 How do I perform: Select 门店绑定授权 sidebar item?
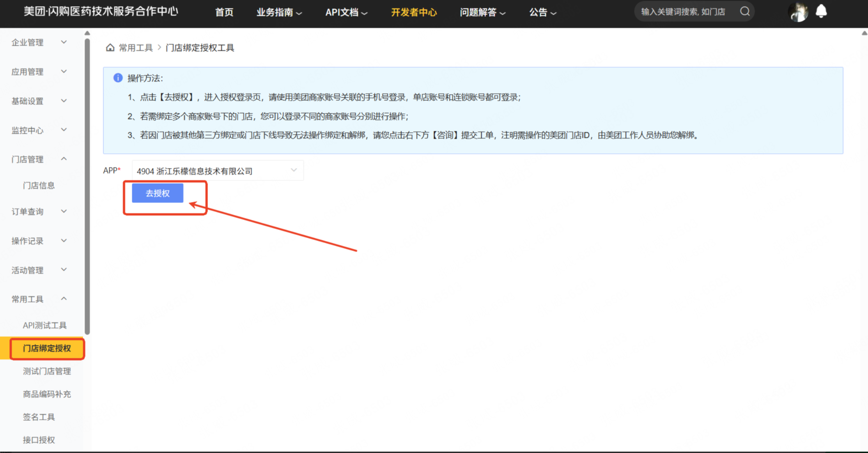pyautogui.click(x=47, y=348)
